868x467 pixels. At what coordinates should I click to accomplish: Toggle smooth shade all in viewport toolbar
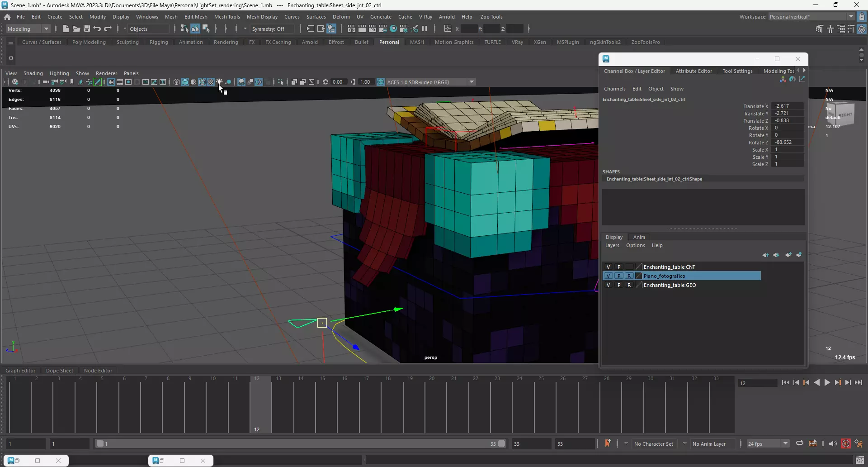click(x=185, y=82)
